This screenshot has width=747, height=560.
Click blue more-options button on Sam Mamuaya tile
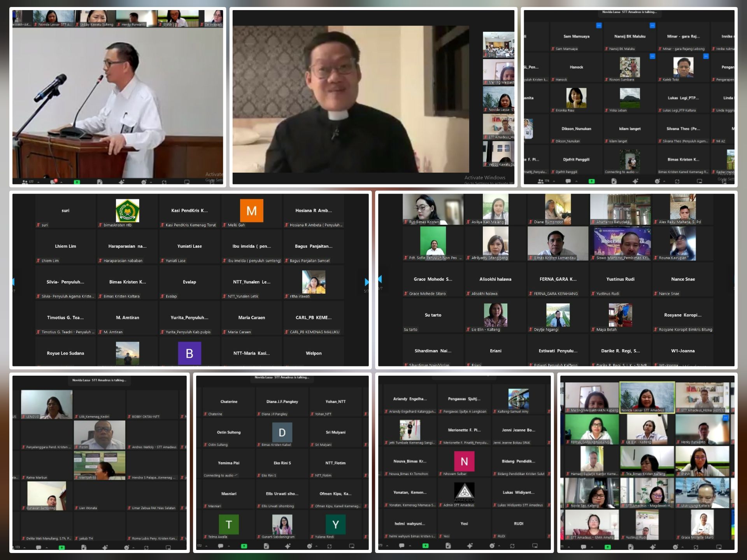point(599,26)
